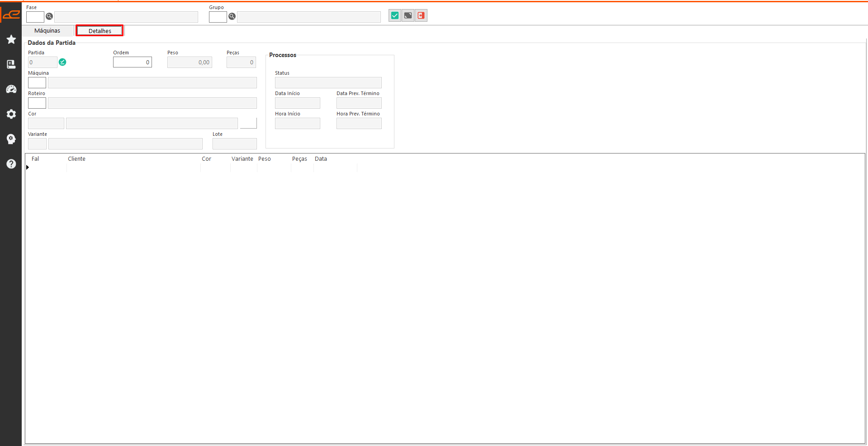Screen dimensions: 868x446
Task: Click the sidebar register/terminal icon
Action: click(x=11, y=64)
